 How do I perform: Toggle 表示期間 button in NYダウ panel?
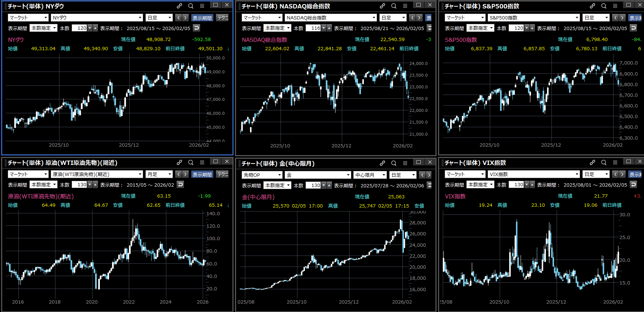pos(202,18)
